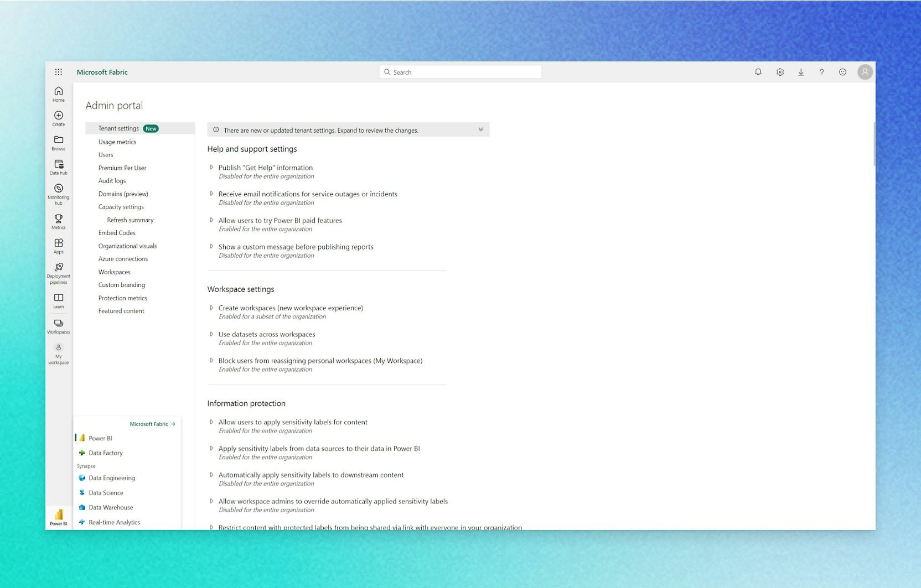The width and height of the screenshot is (921, 588).
Task: Expand the Publish "Get Help" information setting
Action: (211, 167)
